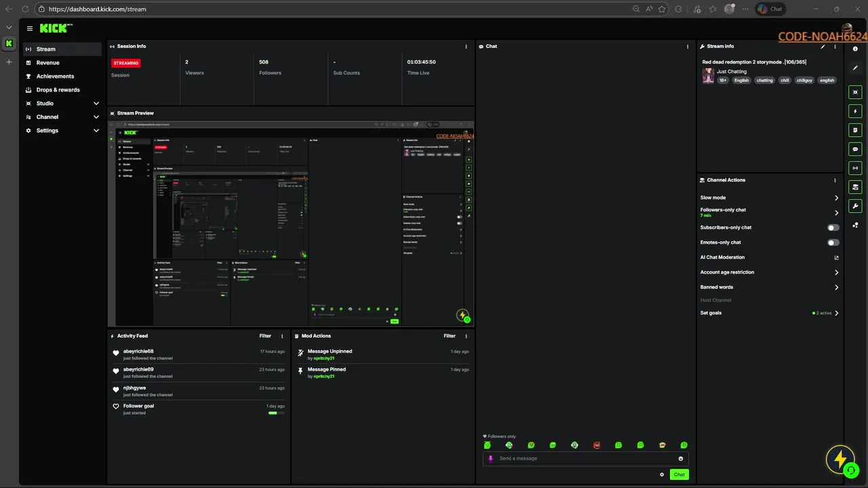Image resolution: width=868 pixels, height=488 pixels.
Task: Open Account age restriction chevron
Action: (836, 272)
